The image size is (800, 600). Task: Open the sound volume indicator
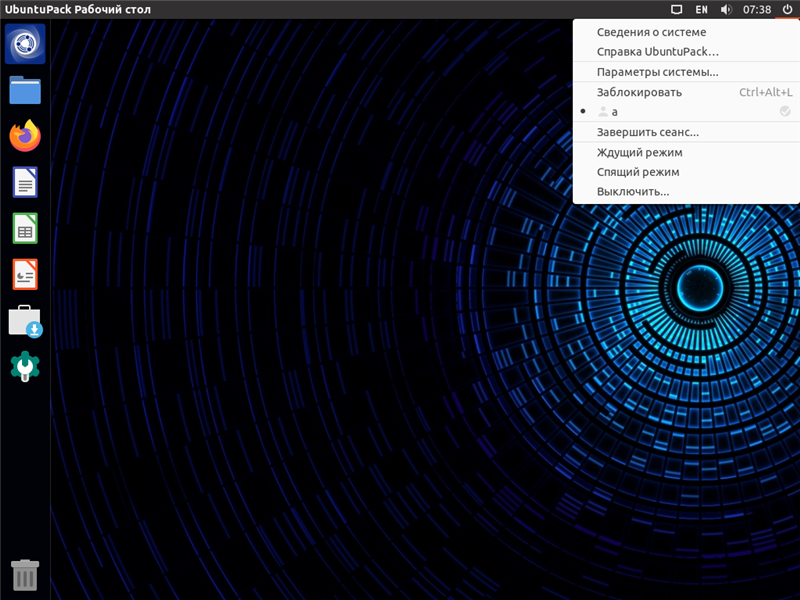pyautogui.click(x=726, y=9)
